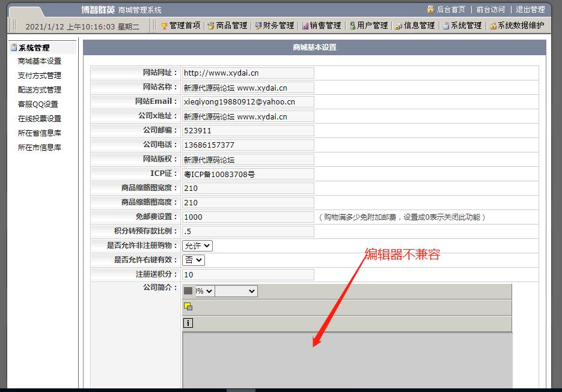Open 客服QQ设置 in the sidebar
The height and width of the screenshot is (392, 562).
click(x=38, y=104)
